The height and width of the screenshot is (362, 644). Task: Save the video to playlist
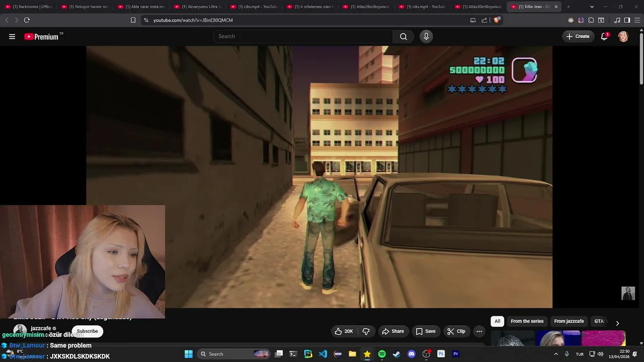click(x=426, y=331)
